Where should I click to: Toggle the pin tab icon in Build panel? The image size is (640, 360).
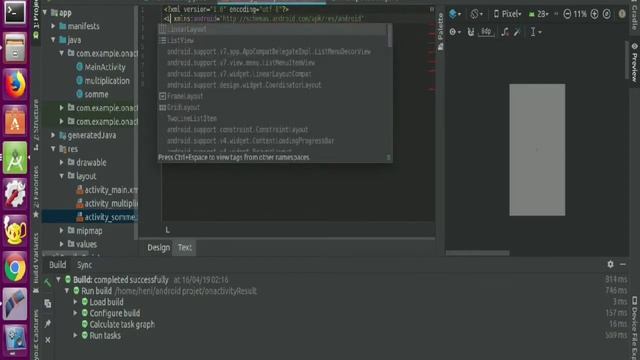[x=47, y=324]
